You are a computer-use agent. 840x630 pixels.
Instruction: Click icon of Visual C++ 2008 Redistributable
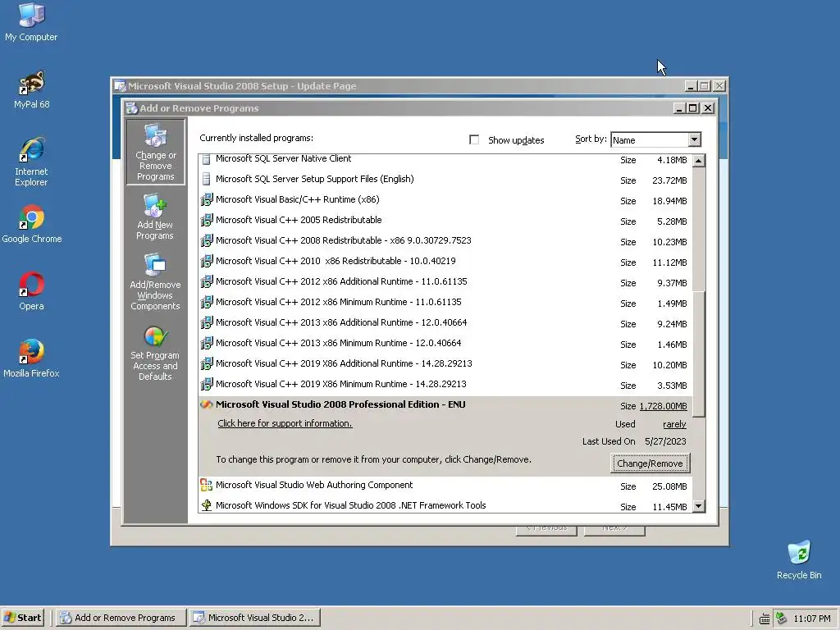(206, 240)
